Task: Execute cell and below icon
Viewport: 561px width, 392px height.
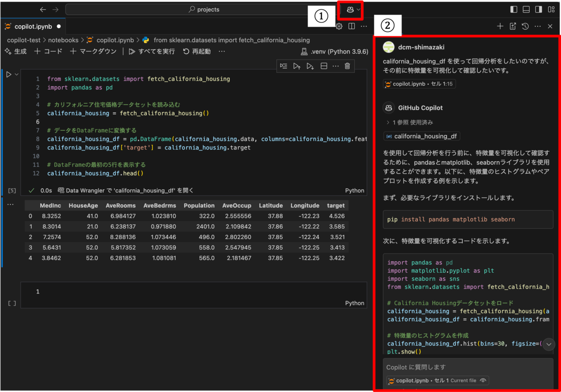Action: (x=310, y=66)
